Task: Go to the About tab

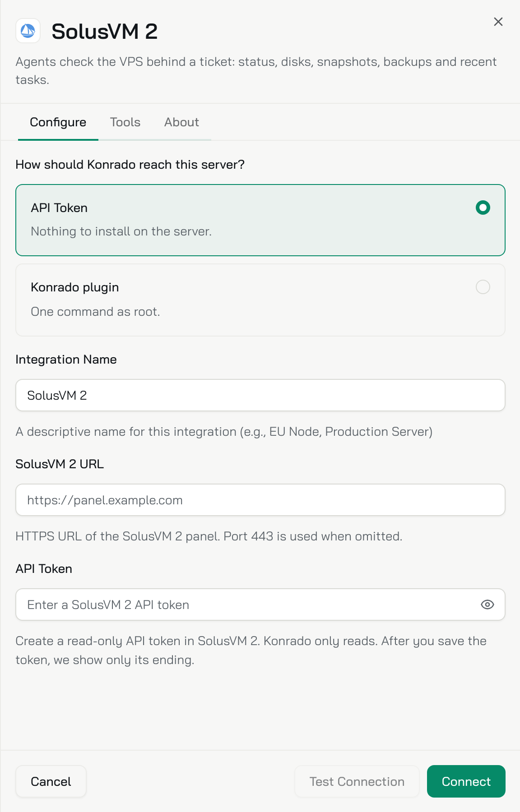Action: click(181, 122)
